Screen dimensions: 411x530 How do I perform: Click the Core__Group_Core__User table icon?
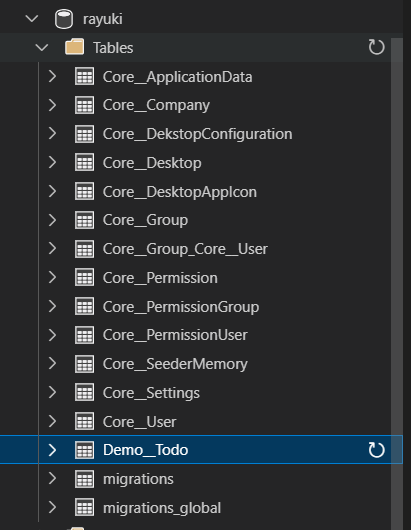pyautogui.click(x=84, y=248)
